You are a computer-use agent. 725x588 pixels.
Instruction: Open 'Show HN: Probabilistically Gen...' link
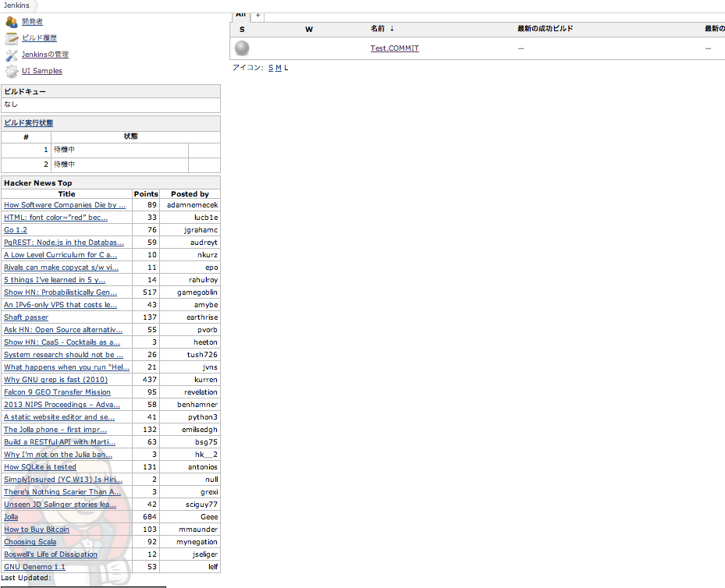click(x=61, y=292)
